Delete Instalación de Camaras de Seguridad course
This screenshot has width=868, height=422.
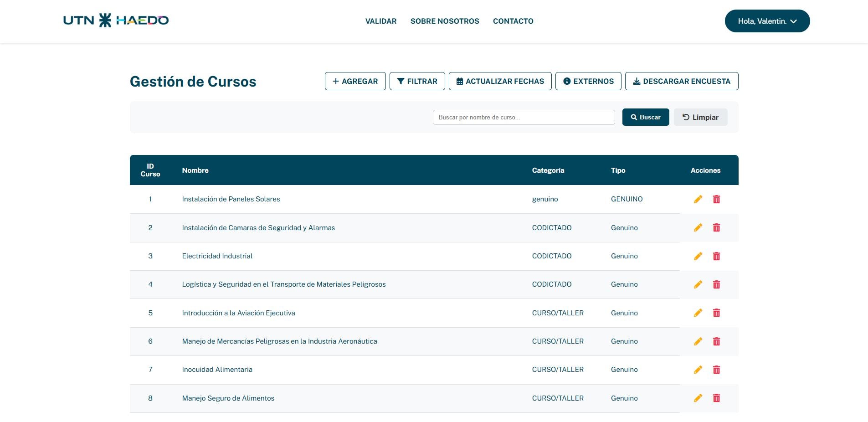coord(716,227)
